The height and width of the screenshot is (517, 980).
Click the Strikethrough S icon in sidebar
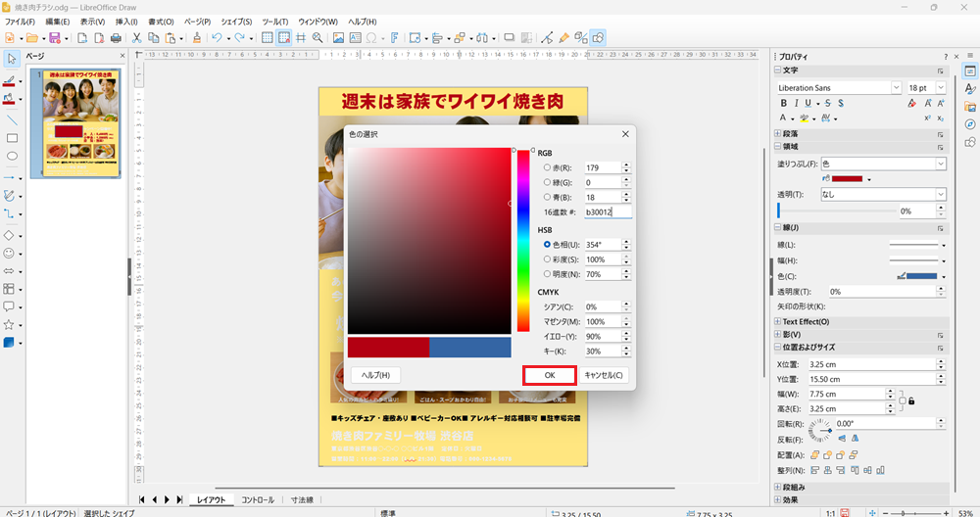[x=827, y=103]
